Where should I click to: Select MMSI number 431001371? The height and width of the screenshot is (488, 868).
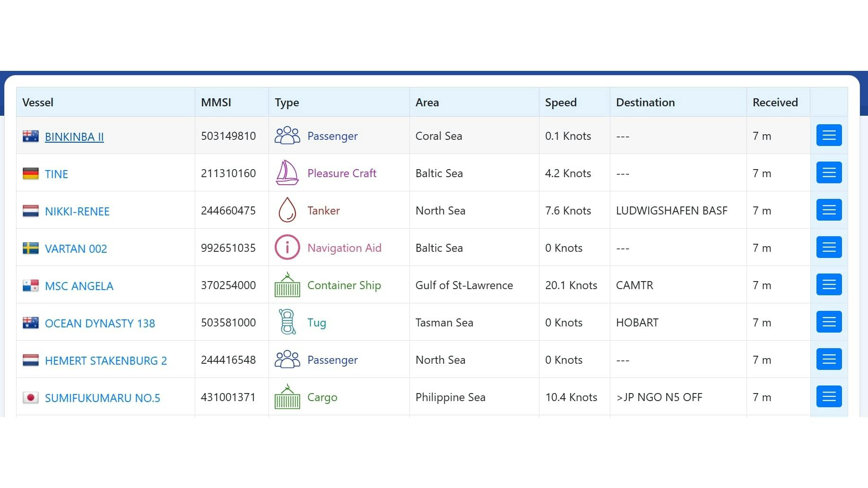tap(228, 397)
